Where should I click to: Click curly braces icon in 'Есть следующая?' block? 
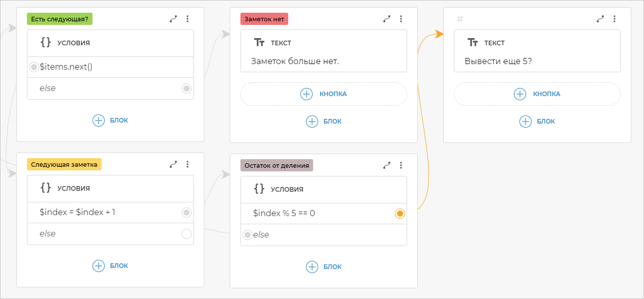coord(46,43)
